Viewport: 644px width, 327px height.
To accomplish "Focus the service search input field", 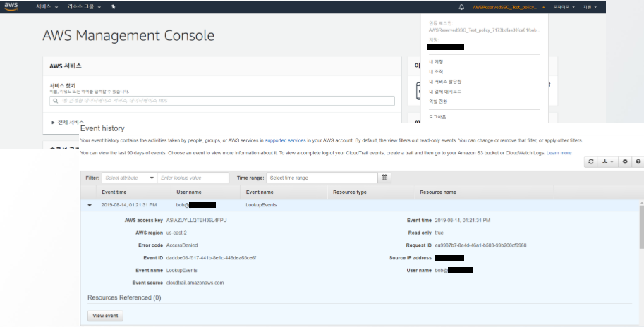I will point(222,101).
